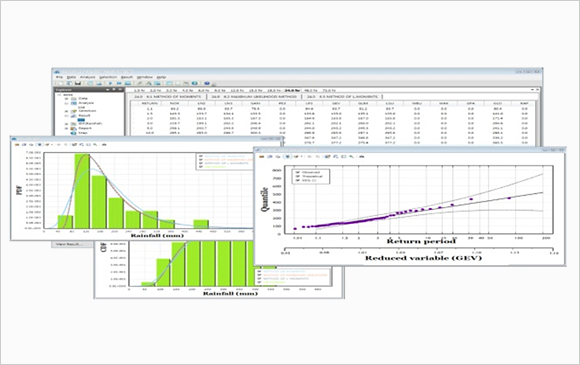Click the floppy-disk Save icon in main toolbar
Viewport: 580px width, 365px height.
[x=78, y=84]
